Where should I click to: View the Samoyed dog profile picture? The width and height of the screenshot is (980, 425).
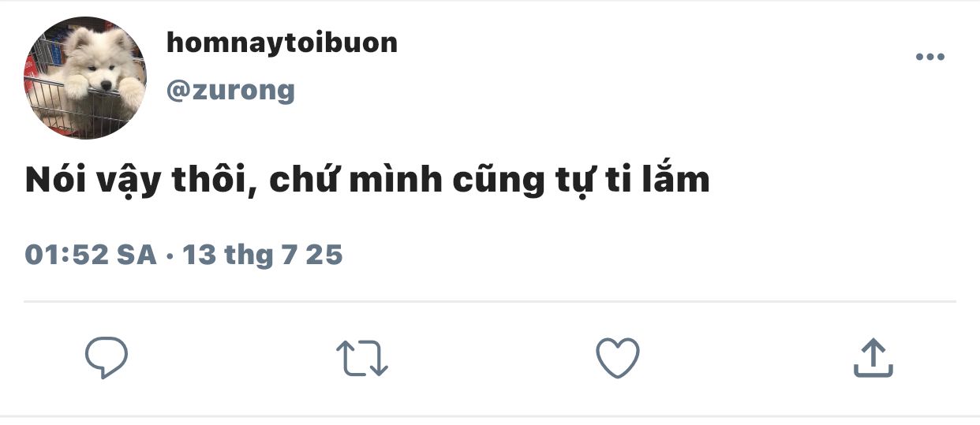point(85,77)
